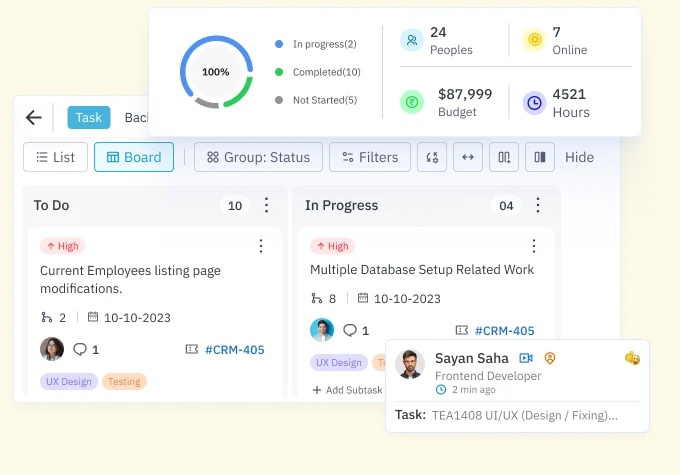Open the Multiple Database Setup Related Work task
This screenshot has width=680, height=475.
click(x=422, y=270)
